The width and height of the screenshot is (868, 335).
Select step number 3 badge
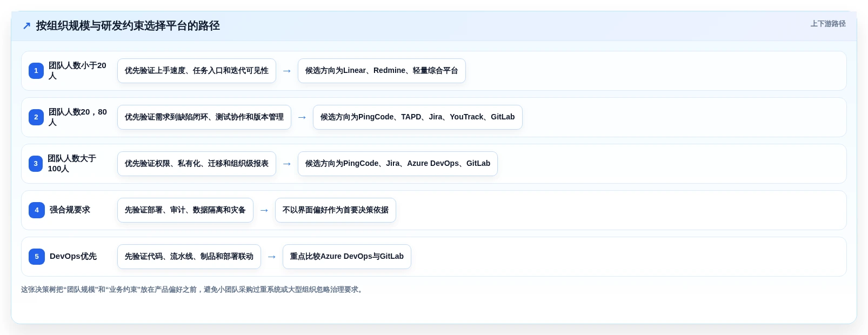(36, 164)
